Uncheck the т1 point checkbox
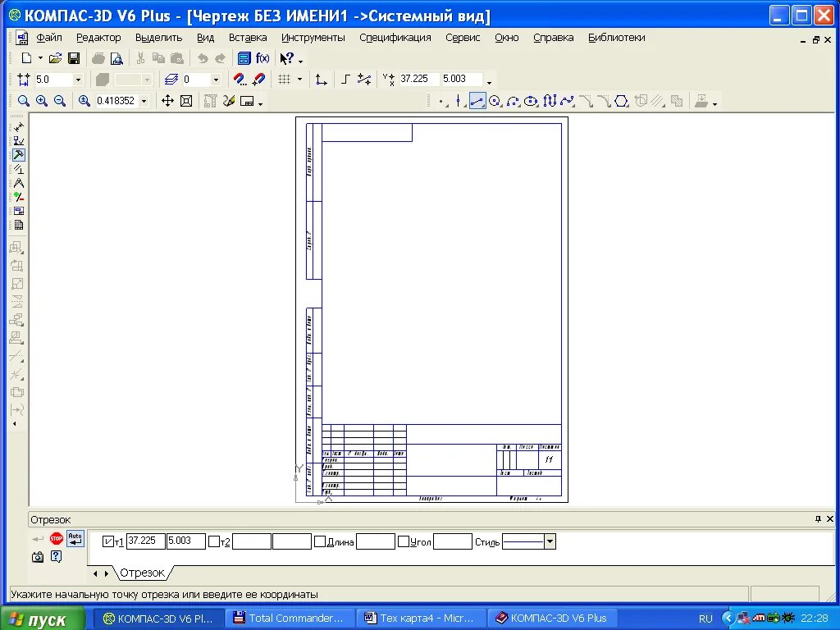Screen dimensions: 840x630 pyautogui.click(x=107, y=541)
